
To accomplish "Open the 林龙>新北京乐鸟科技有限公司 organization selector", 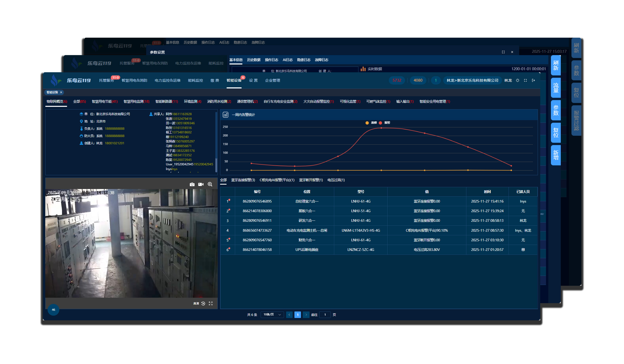I will coord(472,80).
